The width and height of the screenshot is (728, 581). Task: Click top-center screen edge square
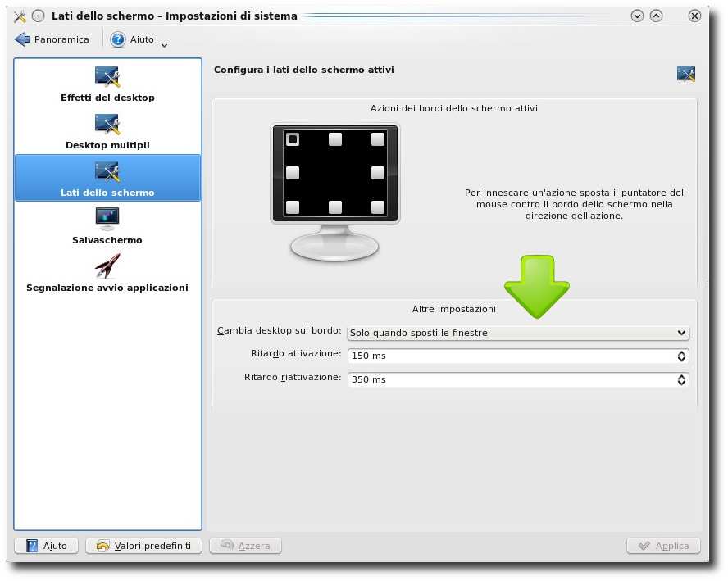[x=335, y=139]
